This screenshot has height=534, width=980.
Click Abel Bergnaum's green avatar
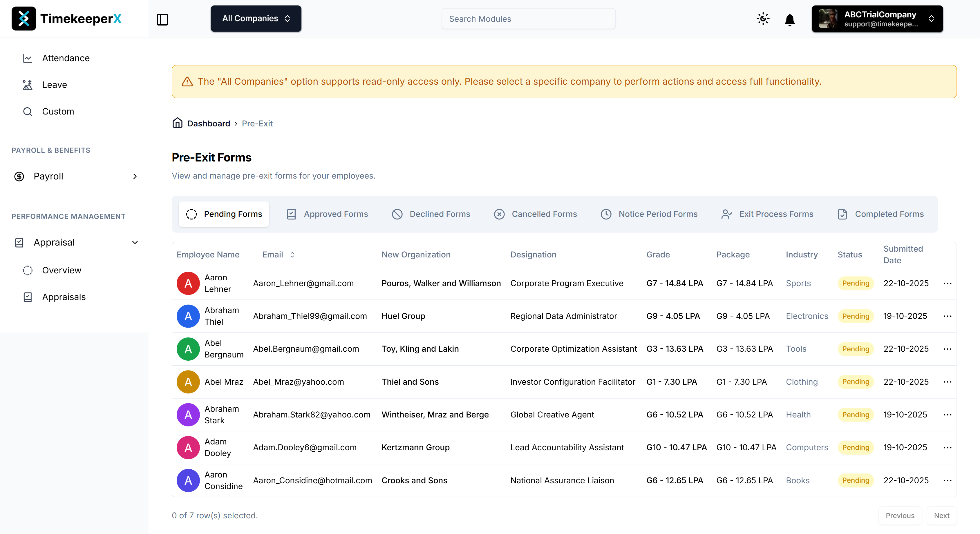click(188, 349)
